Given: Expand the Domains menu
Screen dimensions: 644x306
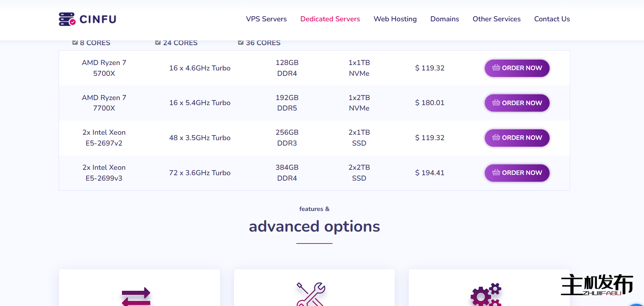Looking at the screenshot, I should point(445,19).
